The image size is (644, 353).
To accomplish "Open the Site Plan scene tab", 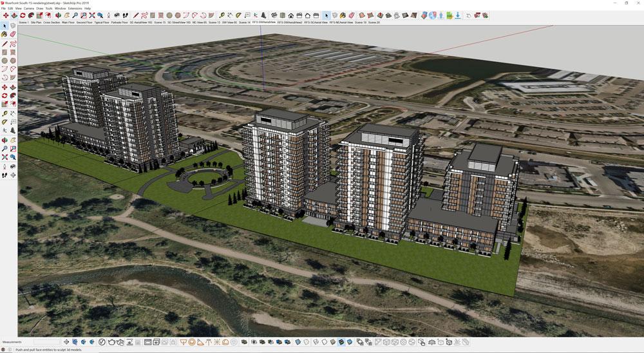I will pos(36,22).
